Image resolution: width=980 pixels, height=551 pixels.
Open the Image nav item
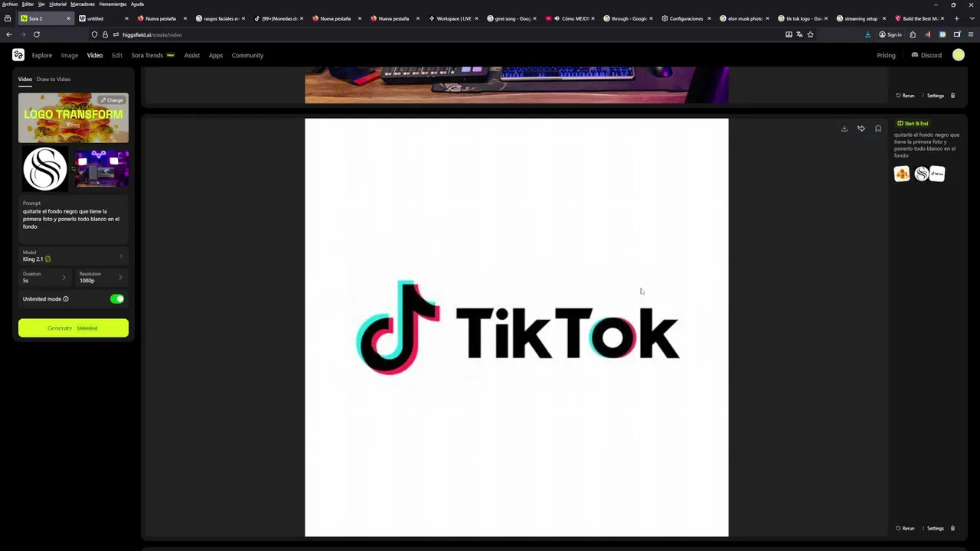70,55
